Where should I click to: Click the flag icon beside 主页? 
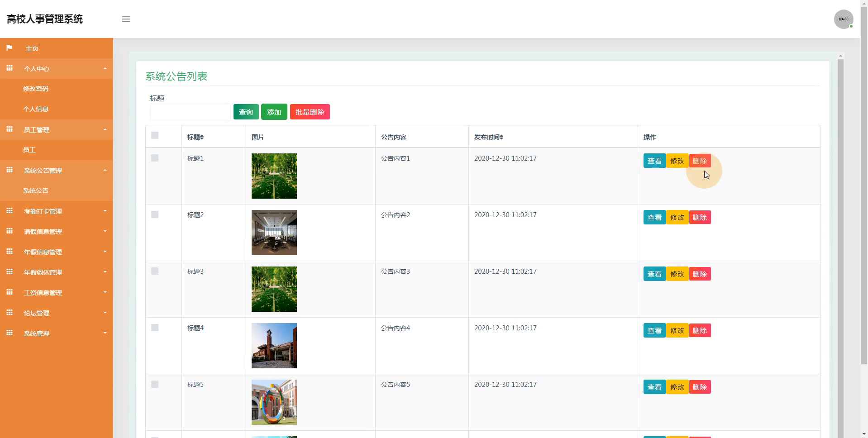(9, 48)
